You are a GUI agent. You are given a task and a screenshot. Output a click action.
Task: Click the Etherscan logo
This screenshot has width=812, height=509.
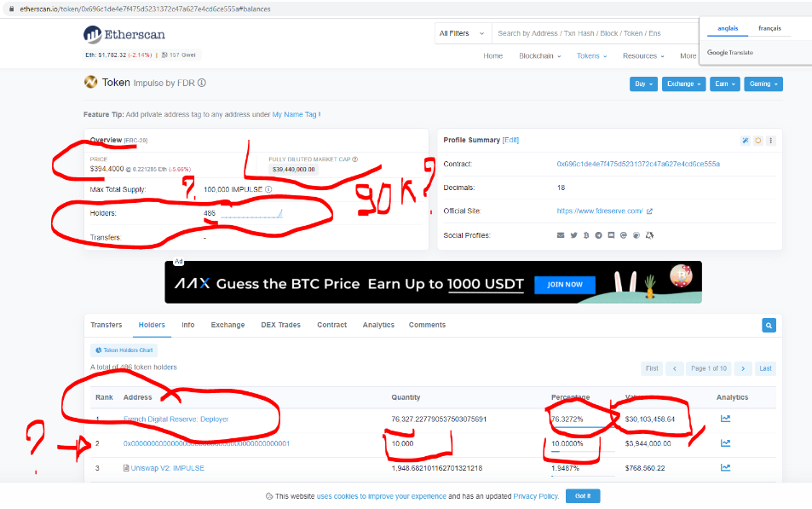click(x=124, y=35)
